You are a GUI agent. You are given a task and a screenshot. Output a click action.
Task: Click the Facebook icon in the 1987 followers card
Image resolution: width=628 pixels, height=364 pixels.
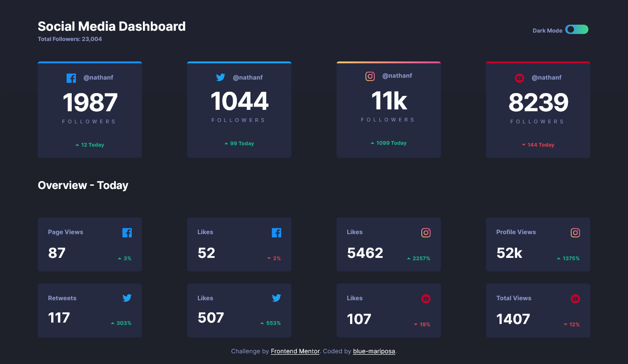pyautogui.click(x=71, y=78)
